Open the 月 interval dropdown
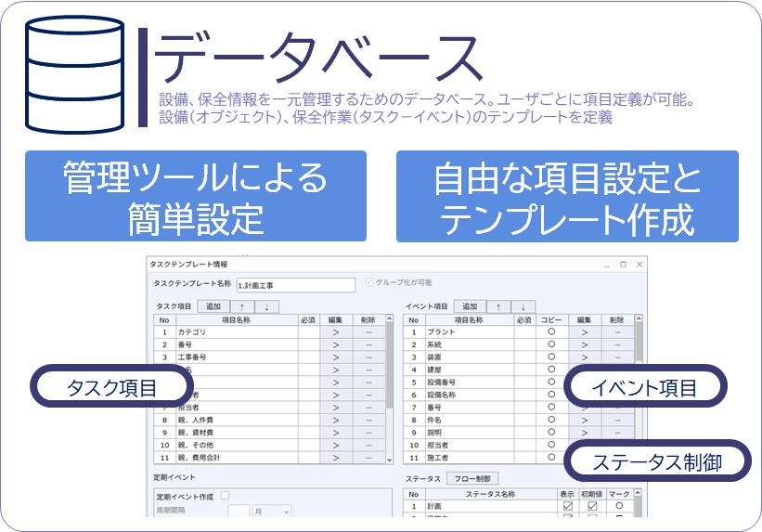 [272, 512]
